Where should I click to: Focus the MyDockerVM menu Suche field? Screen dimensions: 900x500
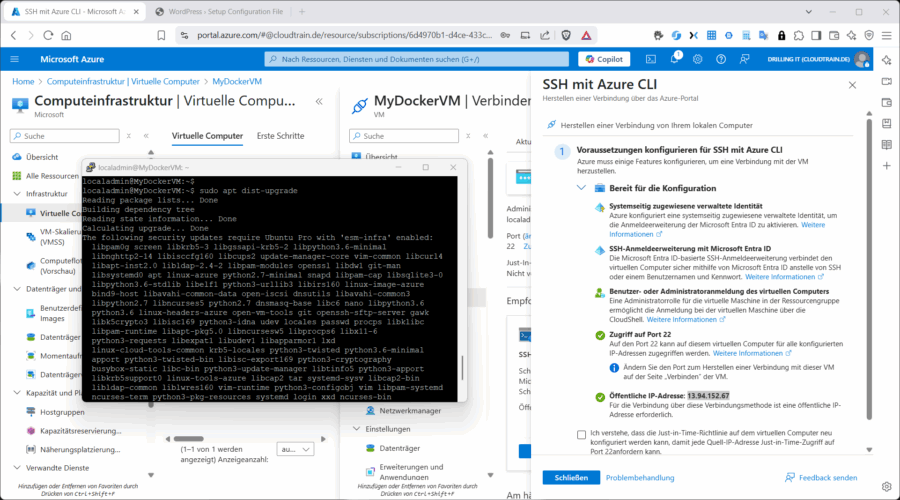click(x=404, y=136)
